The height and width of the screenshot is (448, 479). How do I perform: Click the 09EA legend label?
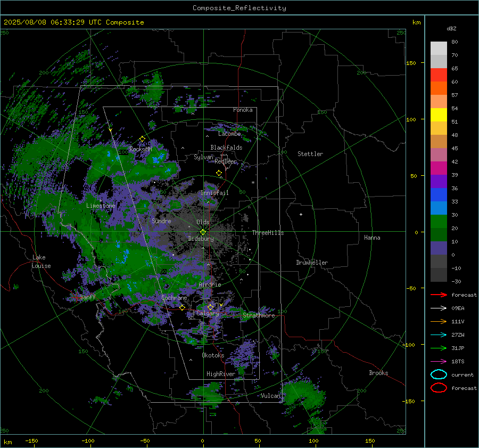coord(458,308)
